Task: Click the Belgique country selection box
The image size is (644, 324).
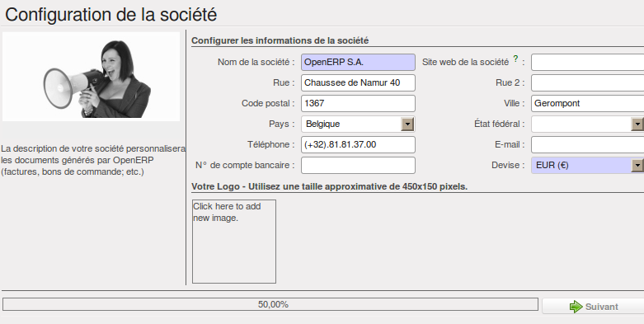Action: pos(351,124)
